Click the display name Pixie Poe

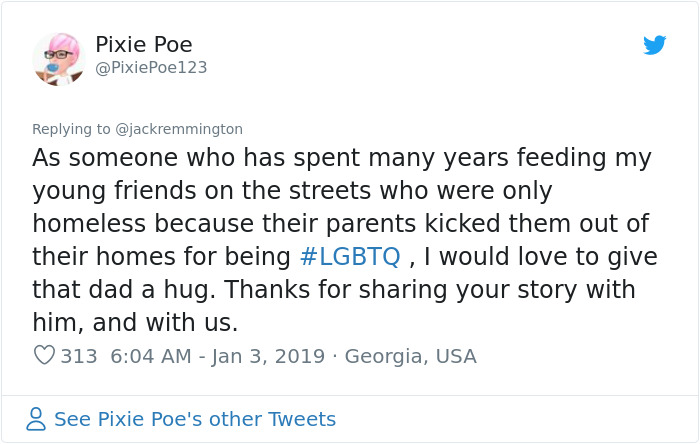[x=144, y=45]
